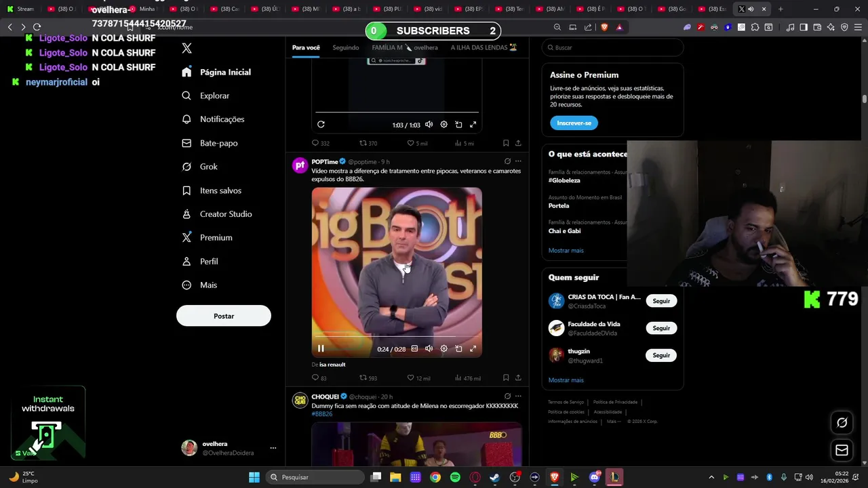The width and height of the screenshot is (868, 488).
Task: Open three-dot menu on POPTime post
Action: (x=518, y=161)
